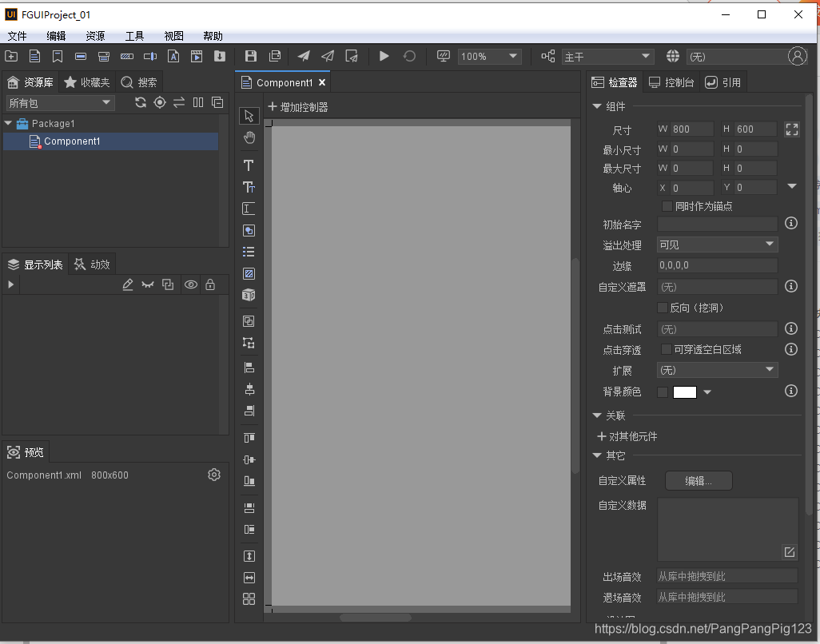The height and width of the screenshot is (644, 820).
Task: Close the Component1 tab
Action: click(322, 82)
